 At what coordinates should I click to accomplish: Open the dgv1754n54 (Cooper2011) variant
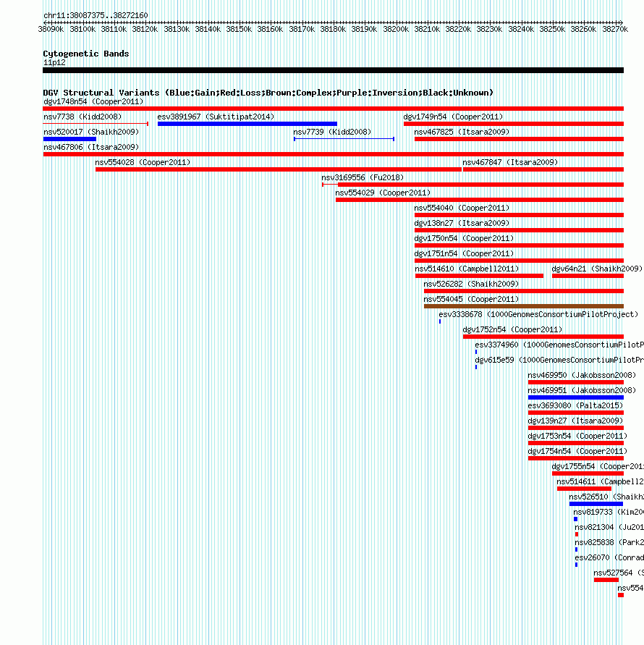point(577,452)
